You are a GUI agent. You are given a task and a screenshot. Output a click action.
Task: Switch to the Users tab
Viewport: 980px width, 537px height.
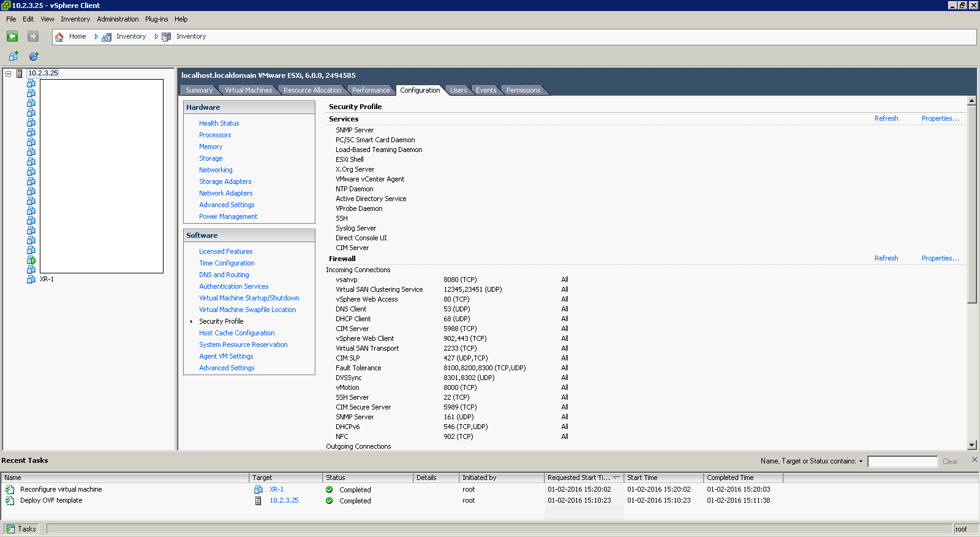pyautogui.click(x=458, y=90)
